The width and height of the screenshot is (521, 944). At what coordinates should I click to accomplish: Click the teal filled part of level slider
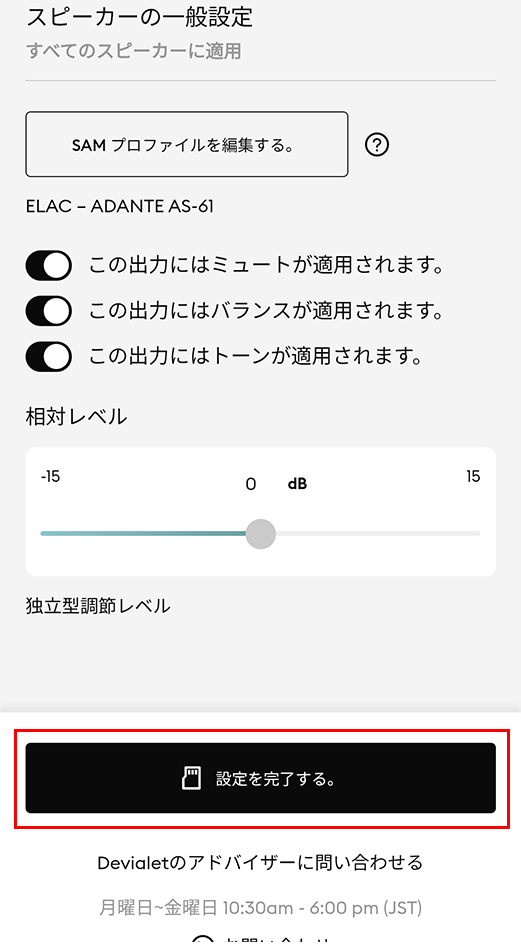[143, 534]
